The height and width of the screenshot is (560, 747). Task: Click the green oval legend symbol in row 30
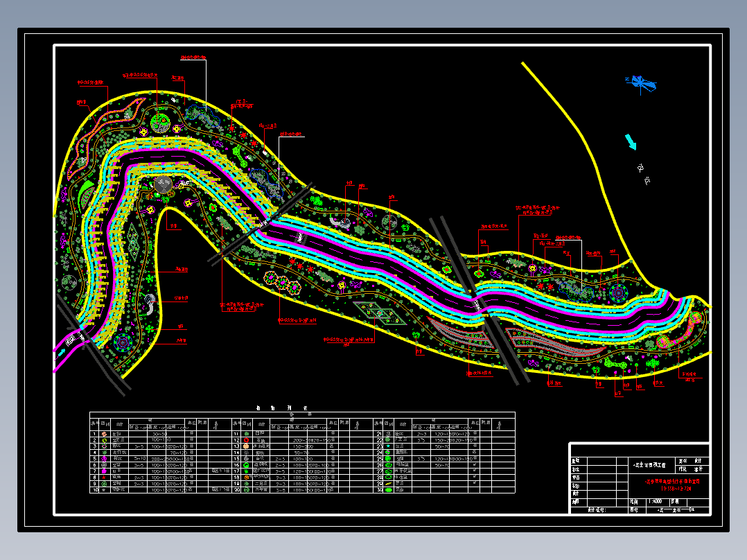(388, 490)
